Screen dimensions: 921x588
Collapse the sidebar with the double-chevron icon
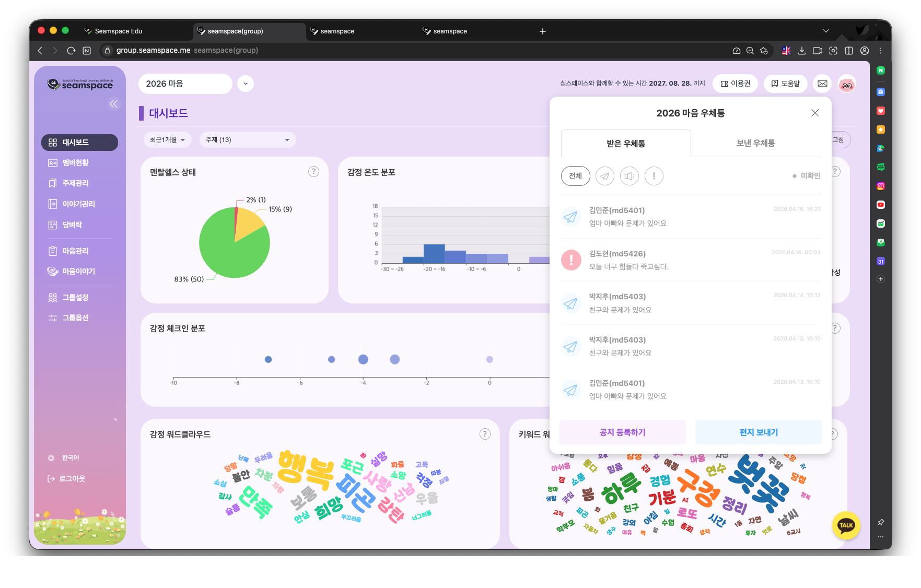click(113, 104)
